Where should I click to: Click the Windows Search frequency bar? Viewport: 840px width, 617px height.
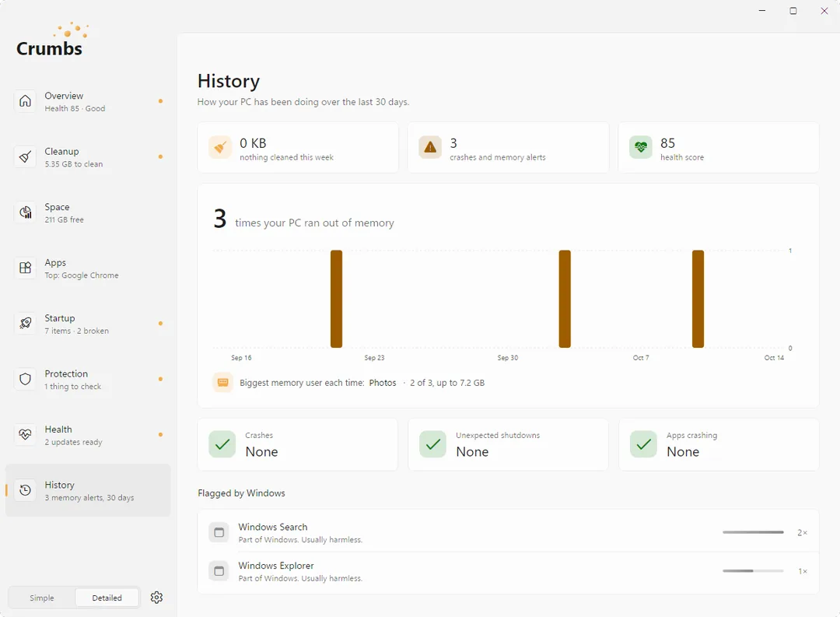click(753, 532)
